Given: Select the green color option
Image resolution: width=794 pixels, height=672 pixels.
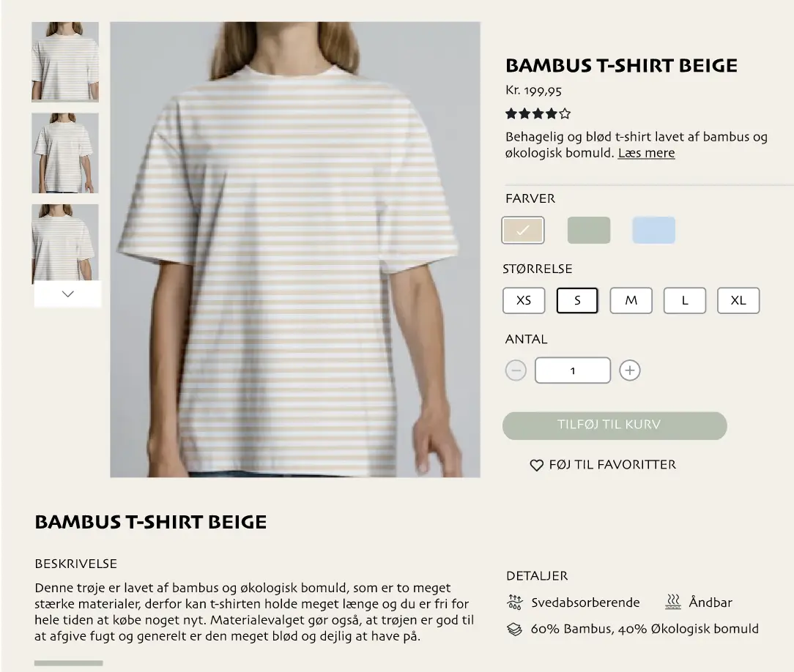Looking at the screenshot, I should pos(588,229).
